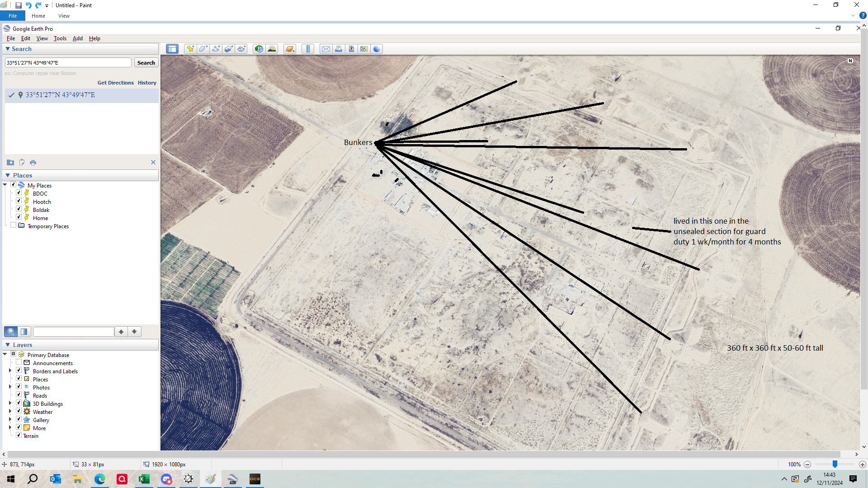868x488 pixels.
Task: Clear search results with the X icon
Action: click(153, 162)
